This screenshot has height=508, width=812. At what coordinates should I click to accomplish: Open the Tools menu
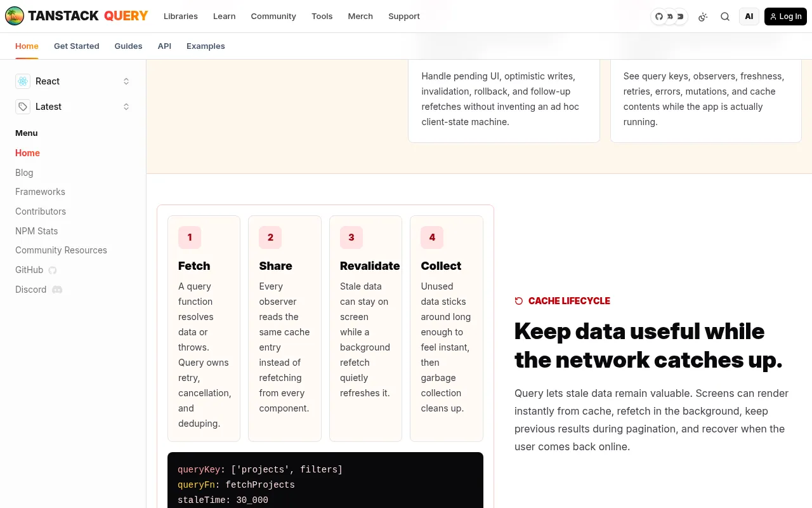pos(322,17)
